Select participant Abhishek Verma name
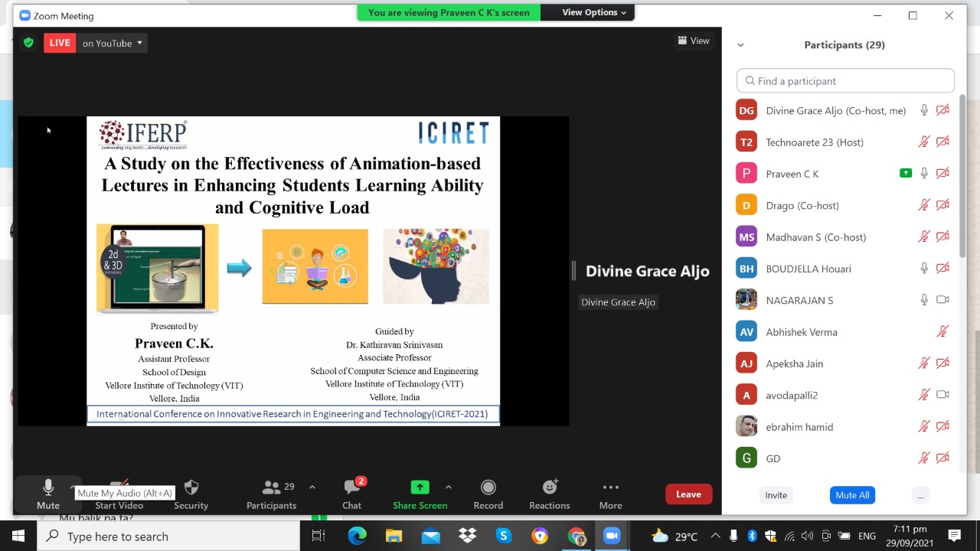This screenshot has width=980, height=551. point(802,332)
